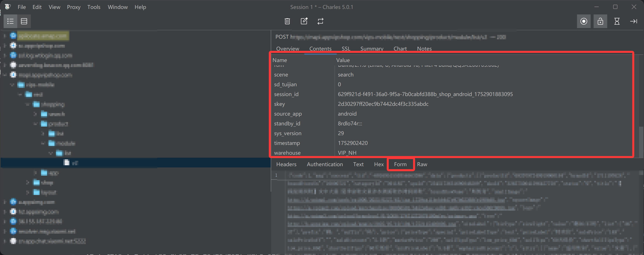Click the sys_version value 29
Image resolution: width=644 pixels, height=255 pixels.
341,133
